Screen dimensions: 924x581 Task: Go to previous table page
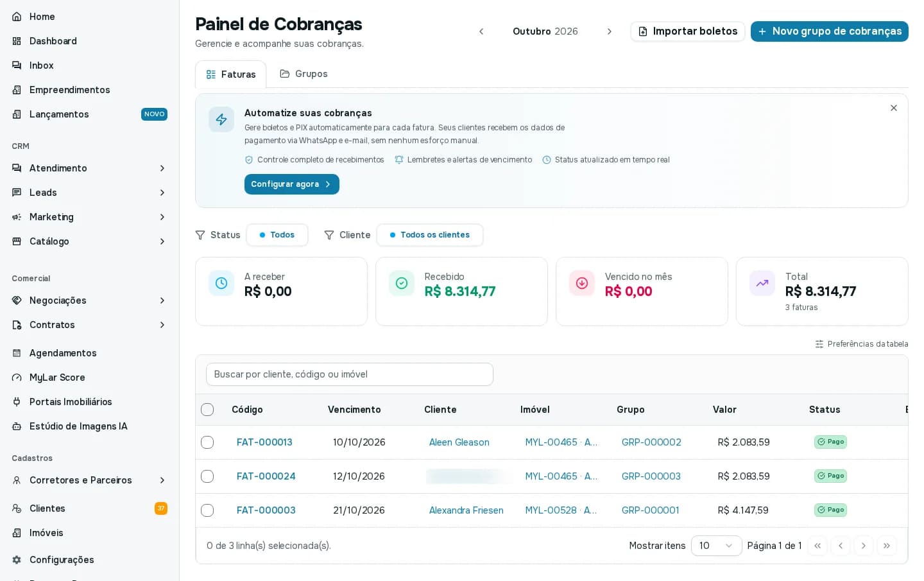841,546
